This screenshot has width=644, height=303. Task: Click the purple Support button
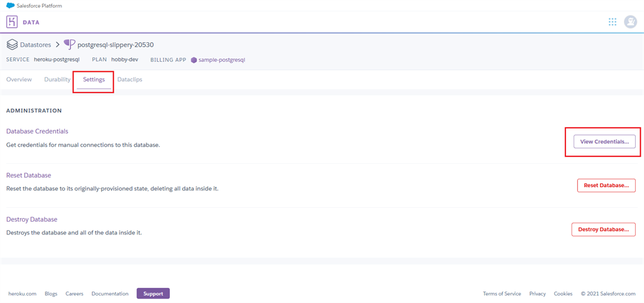[153, 294]
